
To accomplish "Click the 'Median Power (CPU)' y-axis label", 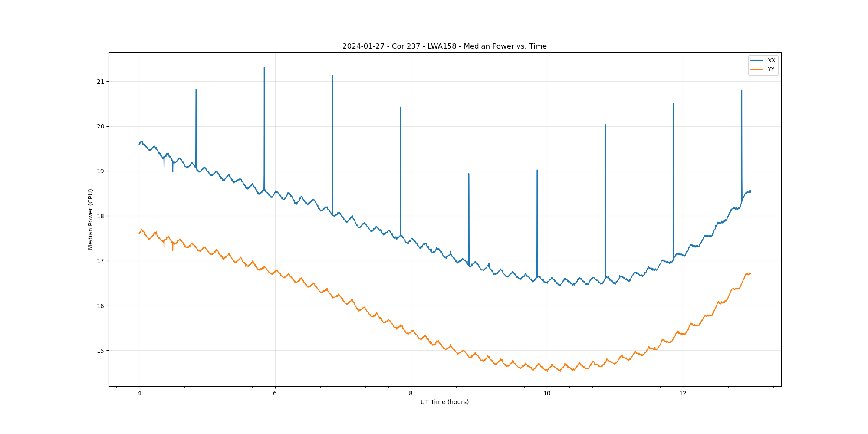I will (91, 219).
